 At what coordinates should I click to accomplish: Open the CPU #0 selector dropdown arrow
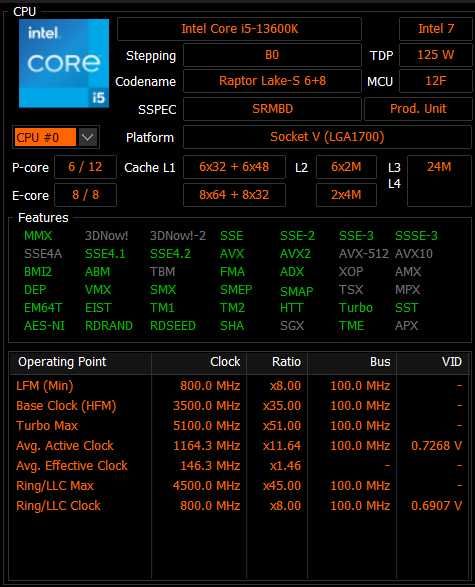click(88, 137)
